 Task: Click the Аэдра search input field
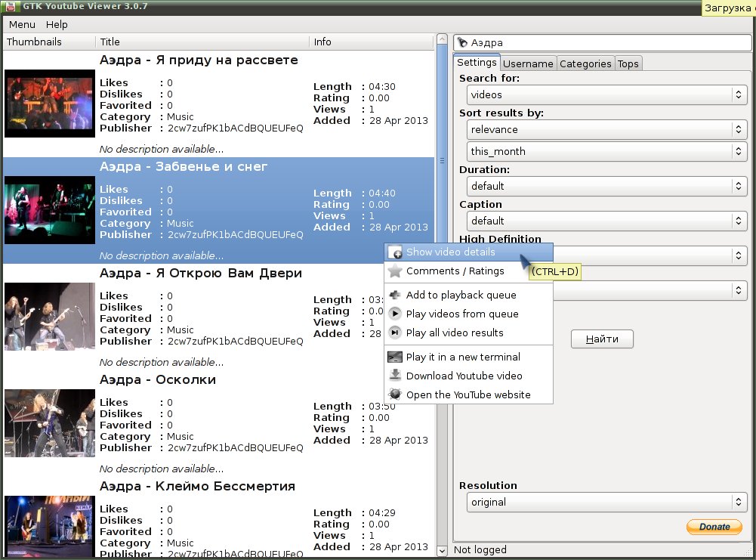(602, 42)
